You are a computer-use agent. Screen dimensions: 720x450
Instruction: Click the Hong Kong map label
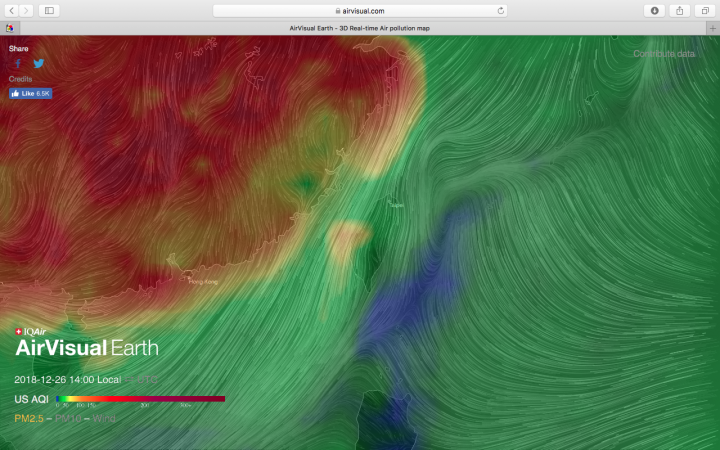pos(203,281)
